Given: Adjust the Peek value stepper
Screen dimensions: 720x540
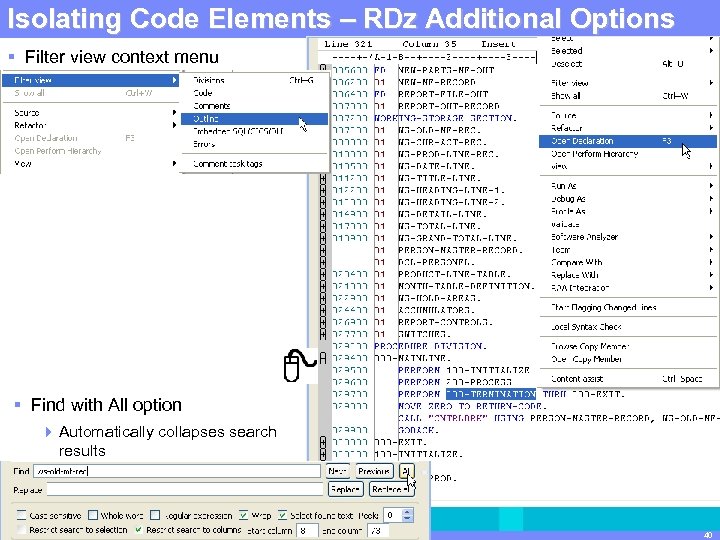Looking at the screenshot, I should 407,515.
